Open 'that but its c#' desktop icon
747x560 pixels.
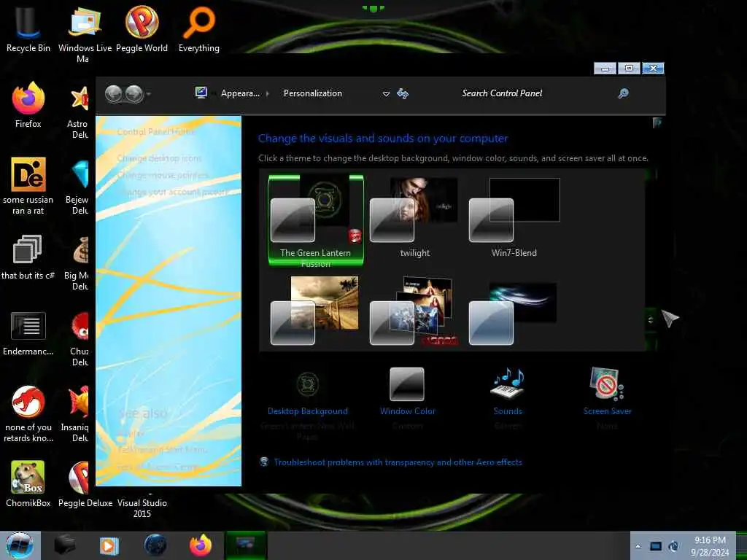coord(28,257)
